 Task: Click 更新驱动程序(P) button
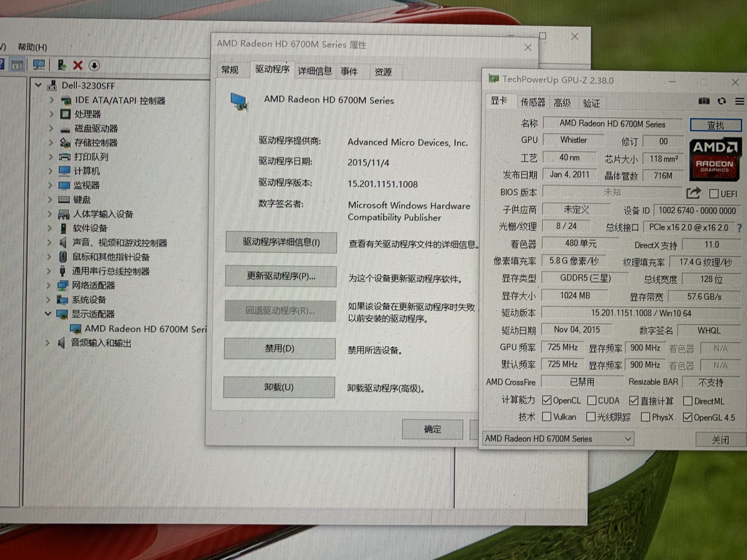pyautogui.click(x=281, y=276)
